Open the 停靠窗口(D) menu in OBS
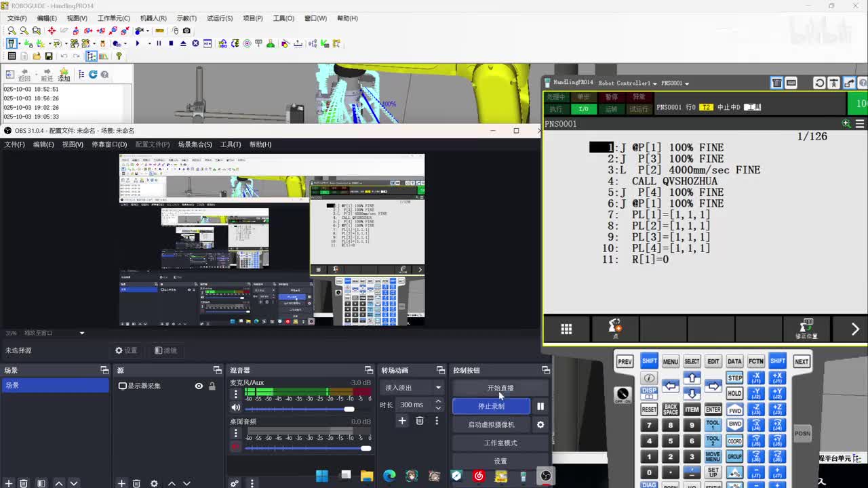 coord(109,144)
